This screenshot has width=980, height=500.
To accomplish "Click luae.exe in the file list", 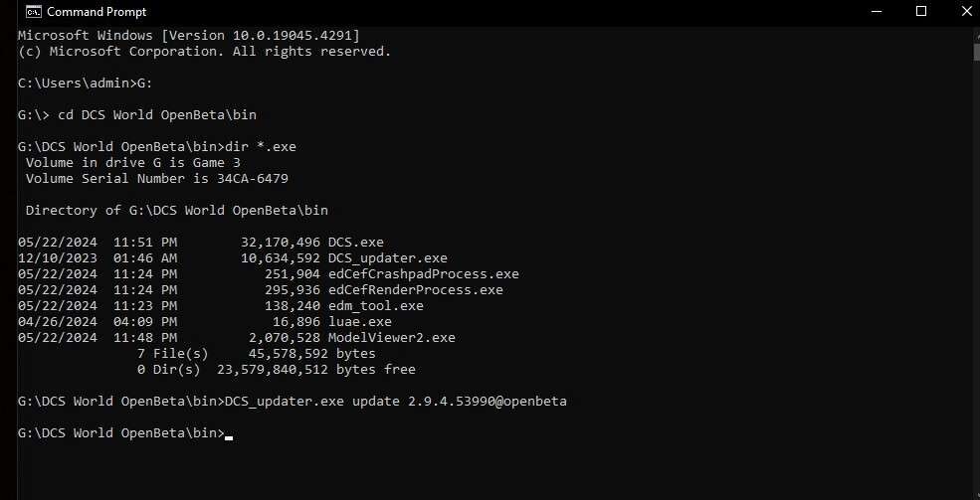I will (360, 321).
